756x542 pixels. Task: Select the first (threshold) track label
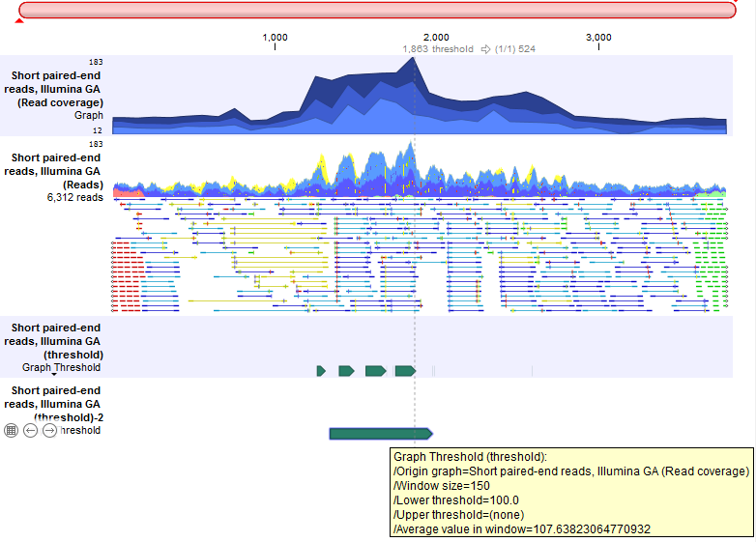pos(57,341)
